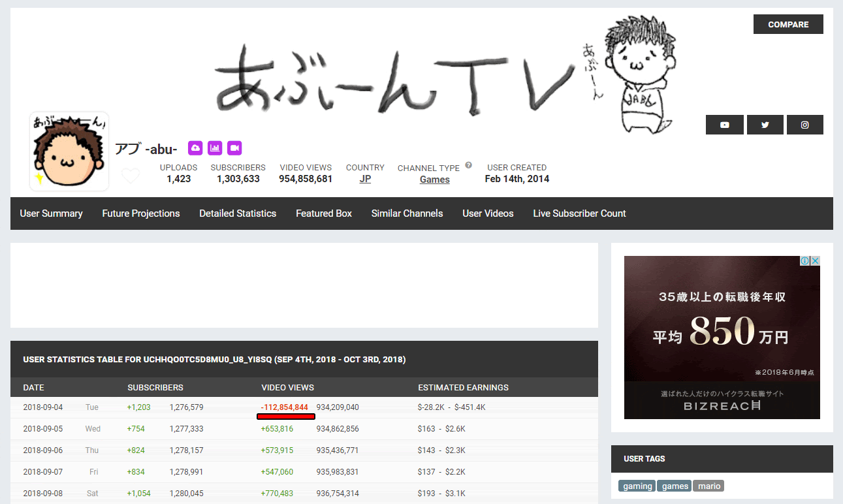843x504 pixels.
Task: Click the $163 - $2.6K earnings cell
Action: 441,429
